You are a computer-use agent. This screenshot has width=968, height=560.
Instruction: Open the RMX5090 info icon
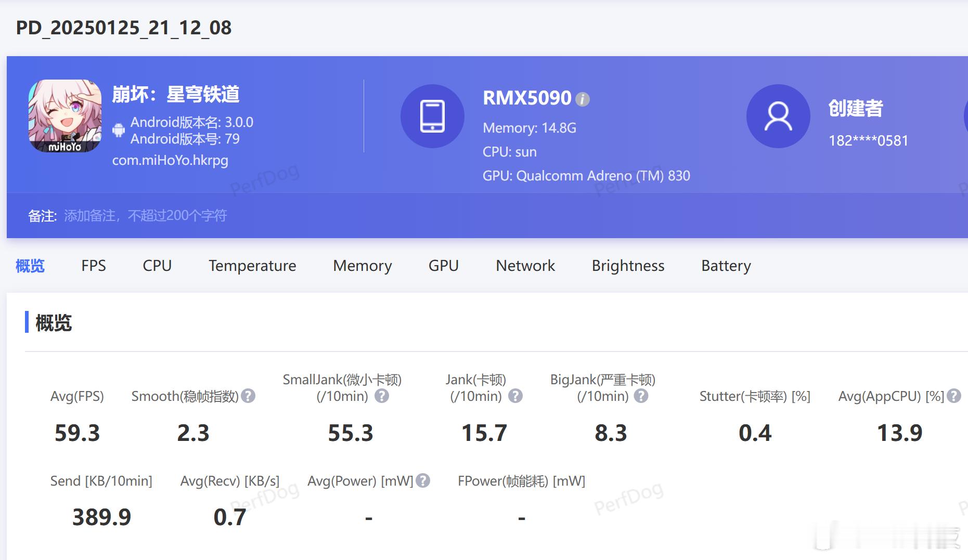point(583,99)
